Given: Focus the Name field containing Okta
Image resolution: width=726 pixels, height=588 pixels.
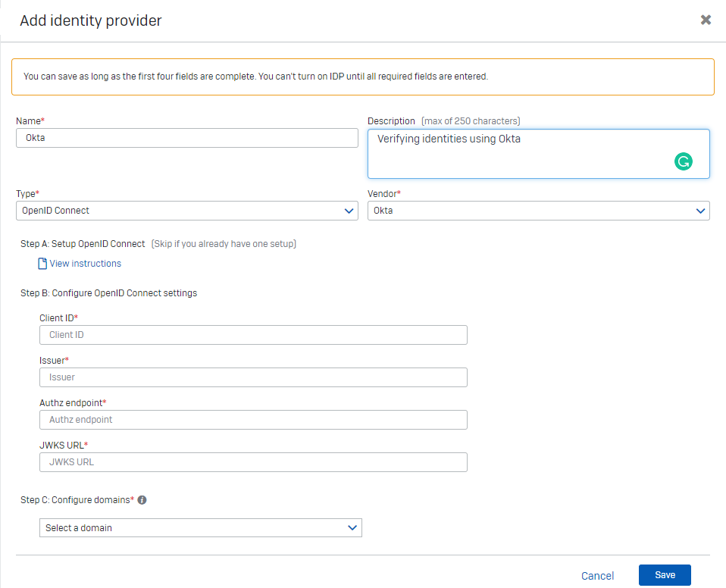Looking at the screenshot, I should pyautogui.click(x=186, y=138).
